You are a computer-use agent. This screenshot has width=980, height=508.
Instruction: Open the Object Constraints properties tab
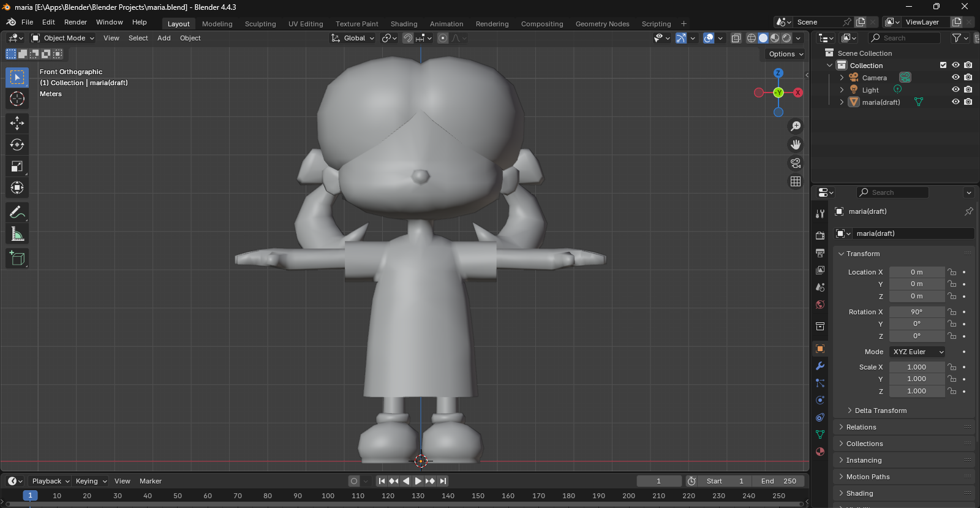[x=820, y=417]
